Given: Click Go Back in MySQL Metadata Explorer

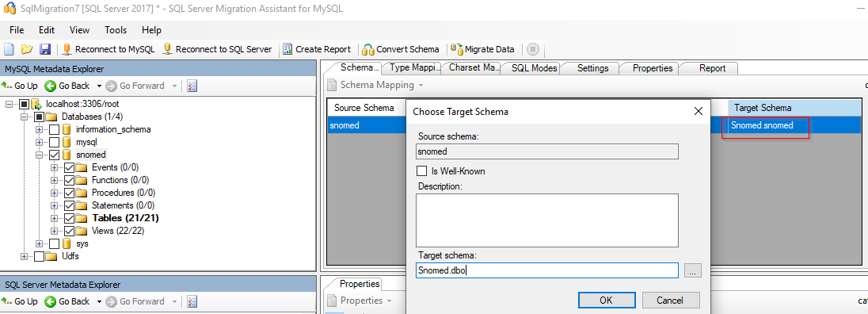Looking at the screenshot, I should 67,86.
